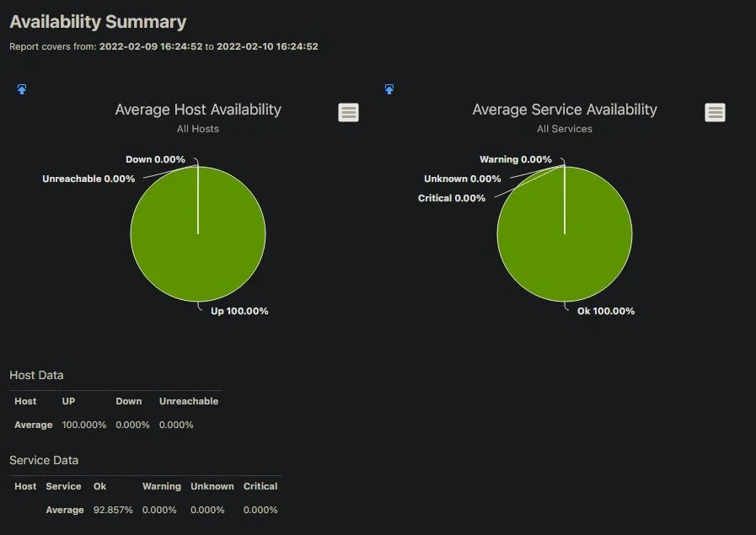
Task: Click the UP column header in Host Data
Action: point(69,401)
